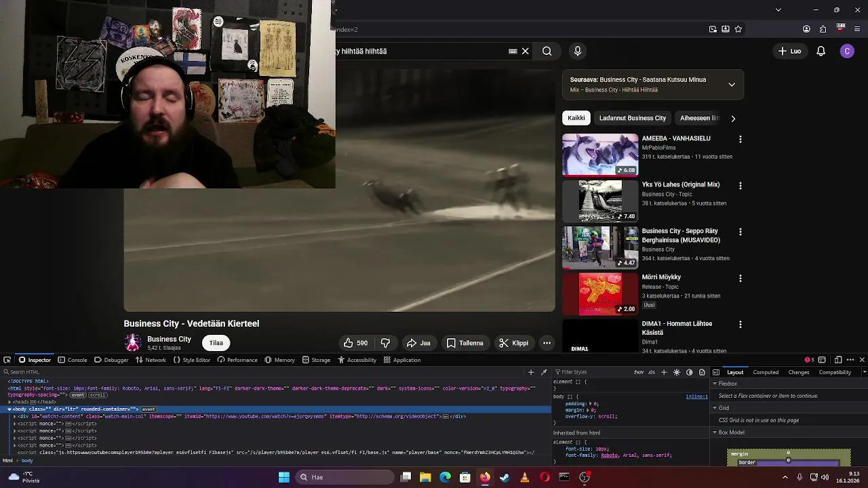Select the Computed sidebar tab
Viewport: 868px width, 488px height.
click(766, 372)
